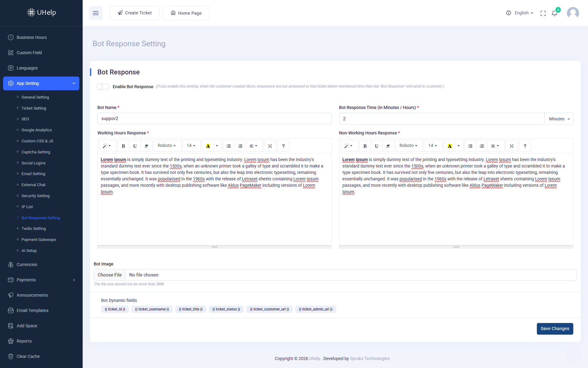Screen dimensions: 588x368
Task: Open the Roboto font dropdown in Working Hours editor
Action: click(x=167, y=146)
